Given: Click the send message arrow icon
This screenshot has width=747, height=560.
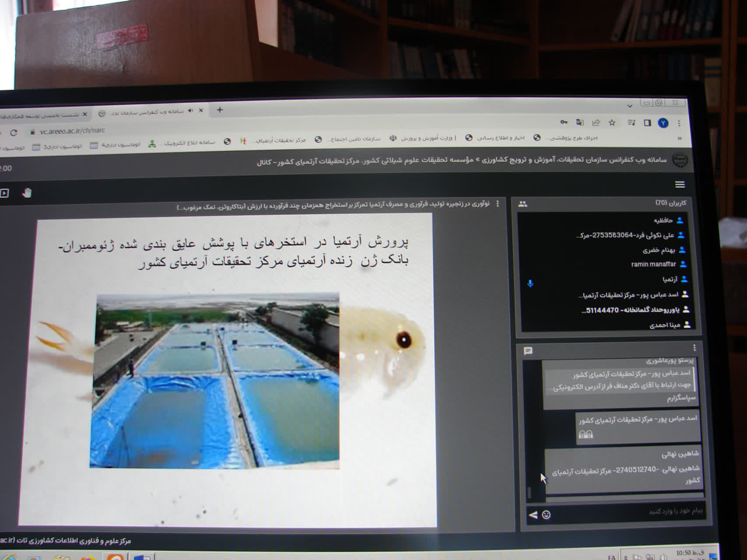Looking at the screenshot, I should [x=533, y=515].
